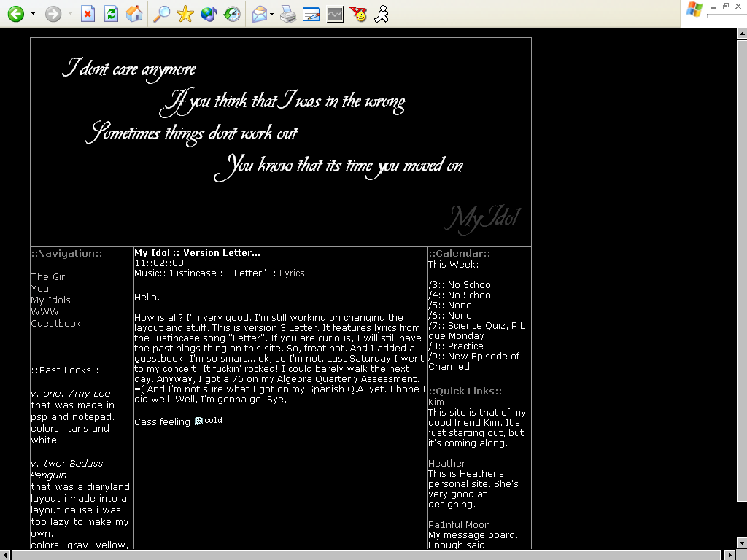
Task: Click the vertical scrollbar down arrow
Action: (742, 542)
